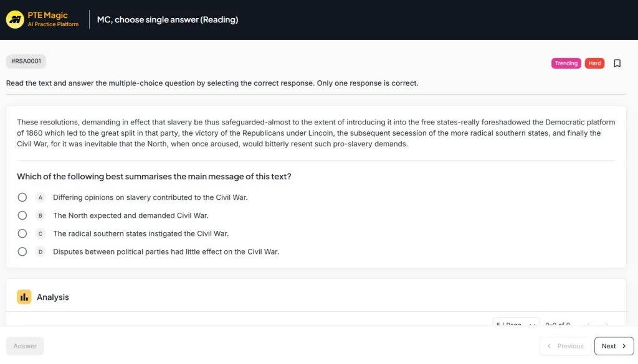Image resolution: width=638 pixels, height=364 pixels.
Task: Click the PTE Magic AI Practice Platform text
Action: click(x=52, y=19)
